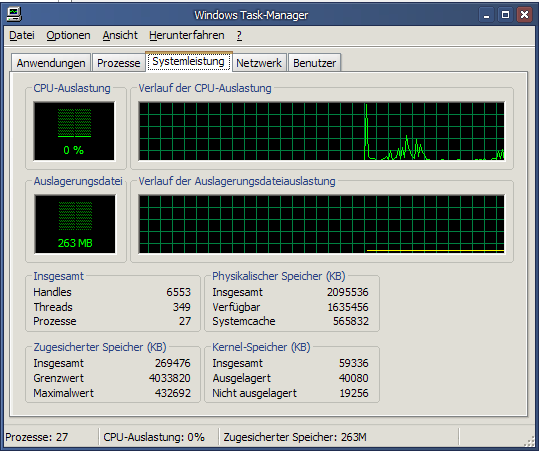539x451 pixels.
Task: Click the Prozesse value 27 under Insgesamt
Action: tap(185, 321)
